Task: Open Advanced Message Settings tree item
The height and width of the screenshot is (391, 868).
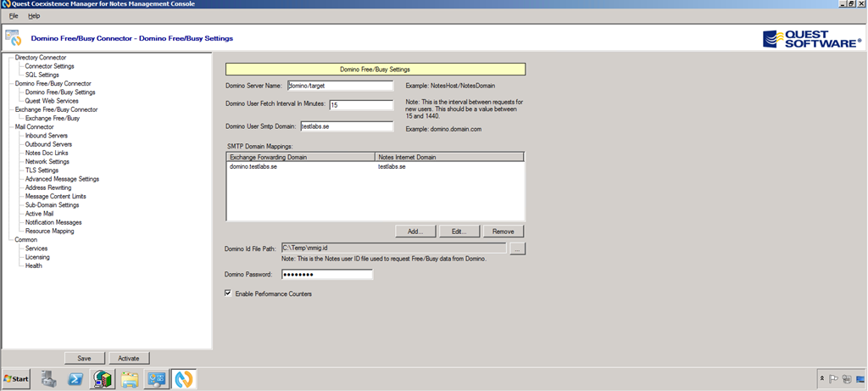Action: pos(62,179)
